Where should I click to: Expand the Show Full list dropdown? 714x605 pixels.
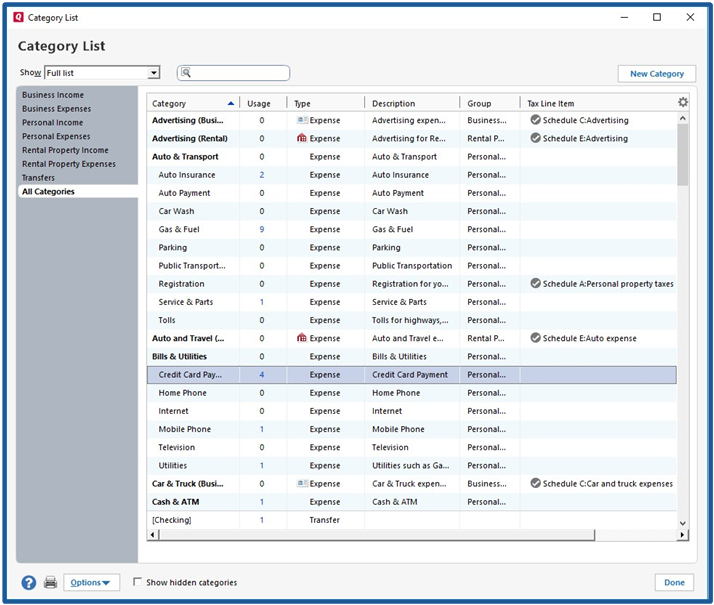point(154,73)
